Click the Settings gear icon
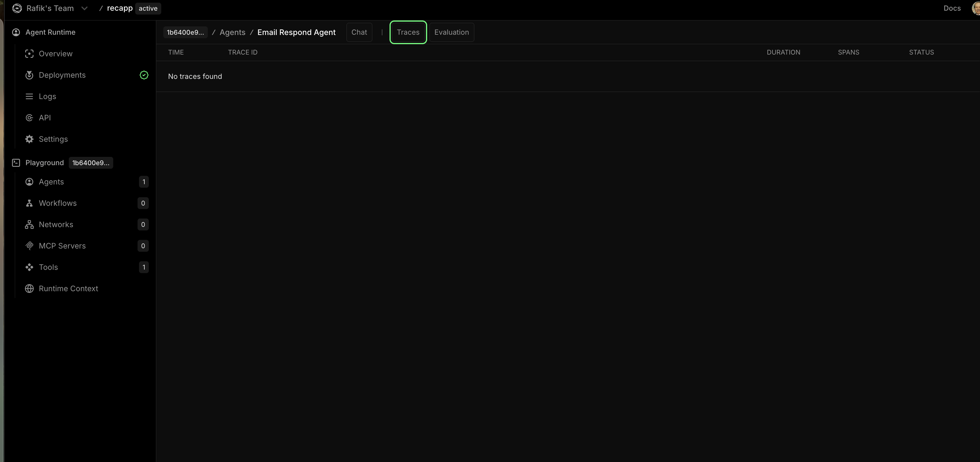 (29, 139)
